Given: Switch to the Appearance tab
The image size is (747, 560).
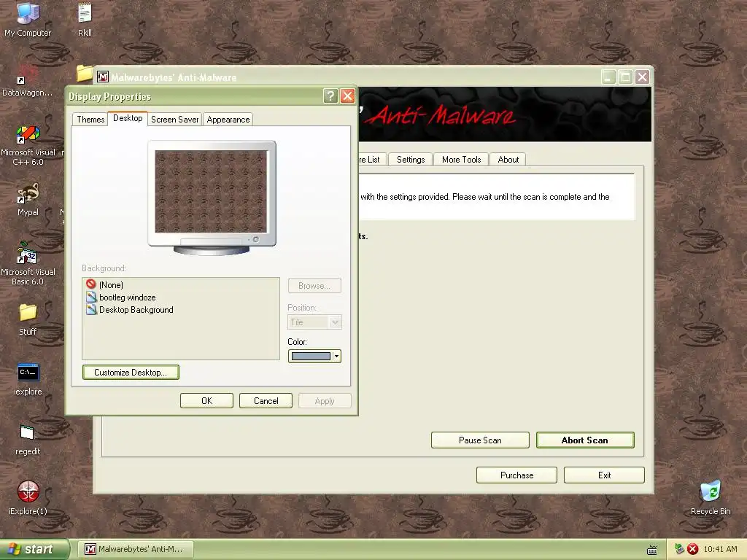Looking at the screenshot, I should (228, 120).
